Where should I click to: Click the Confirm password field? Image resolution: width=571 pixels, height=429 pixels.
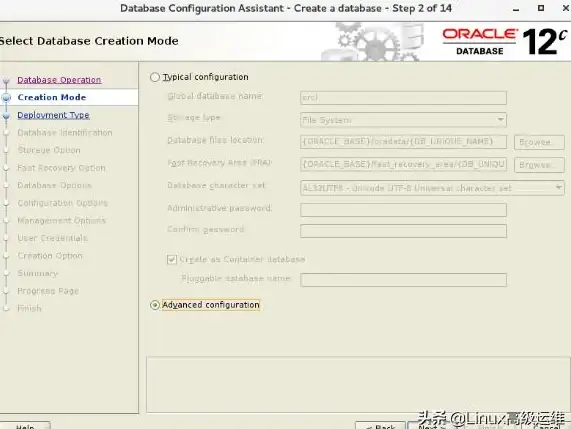(403, 231)
